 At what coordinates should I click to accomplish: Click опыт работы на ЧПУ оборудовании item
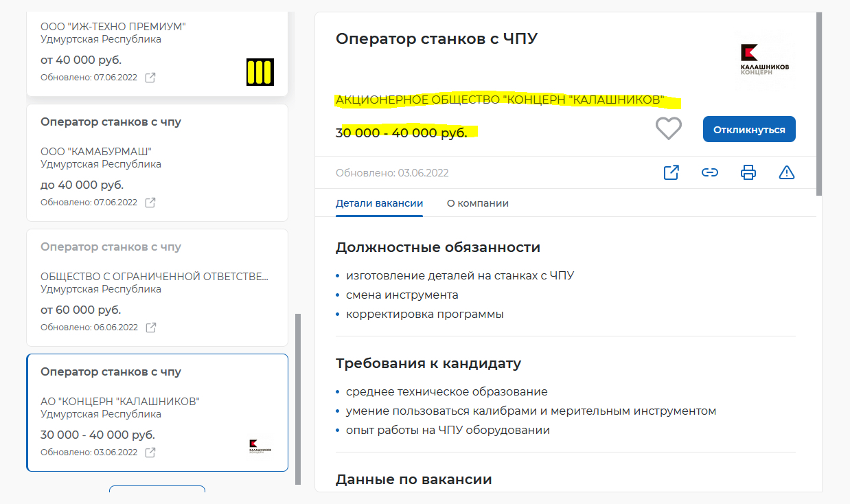pyautogui.click(x=448, y=430)
